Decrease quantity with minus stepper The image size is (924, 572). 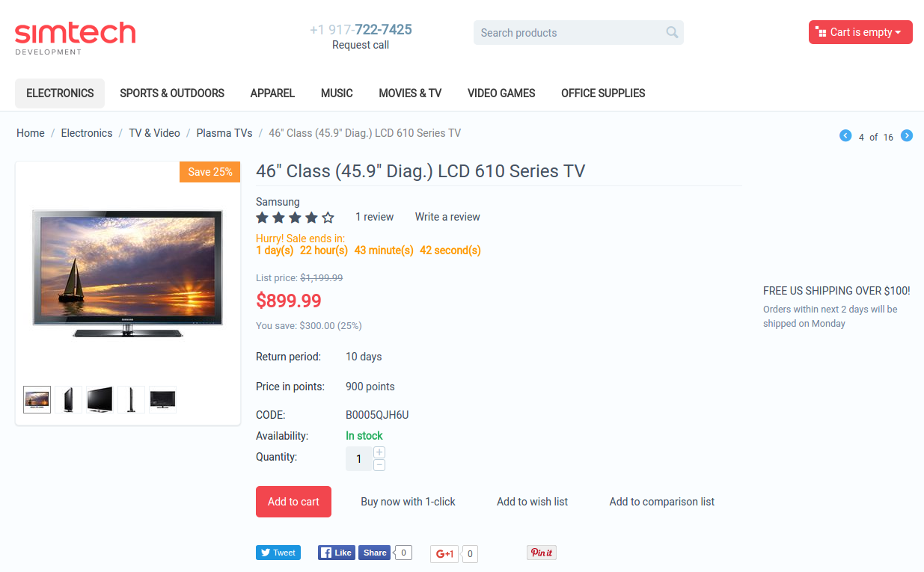point(379,465)
